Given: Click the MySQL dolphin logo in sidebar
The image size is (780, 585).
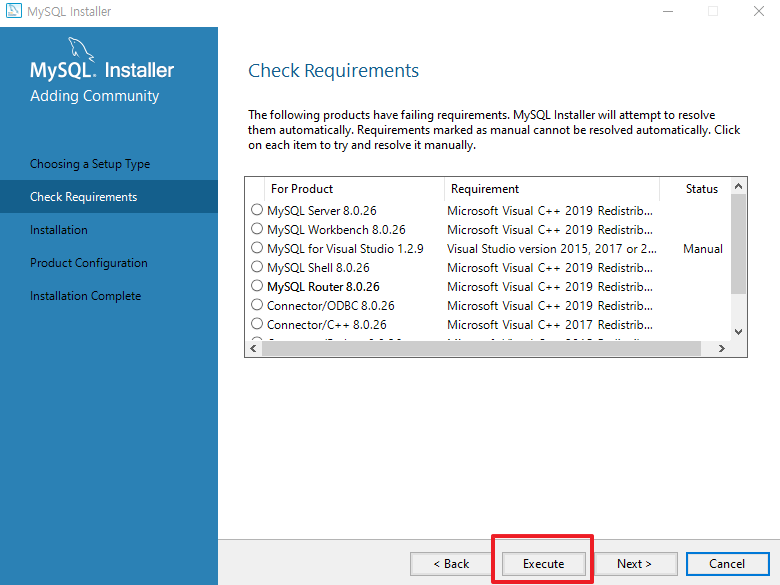Looking at the screenshot, I should [80, 49].
